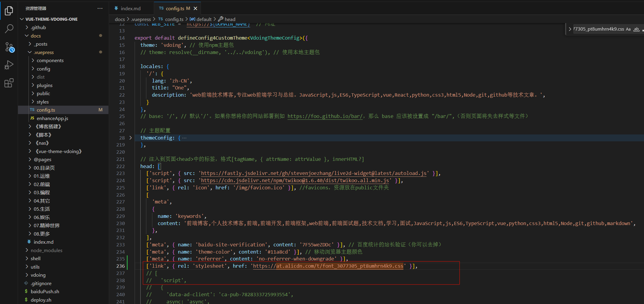Expand the @pages folder
Image resolution: width=644 pixels, height=304 pixels.
[30, 159]
